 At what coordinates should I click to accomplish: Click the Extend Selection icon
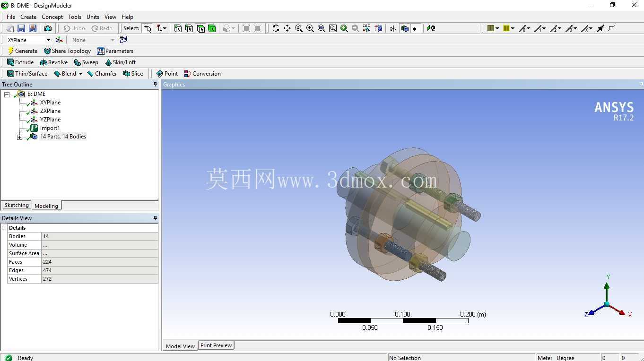(x=228, y=28)
